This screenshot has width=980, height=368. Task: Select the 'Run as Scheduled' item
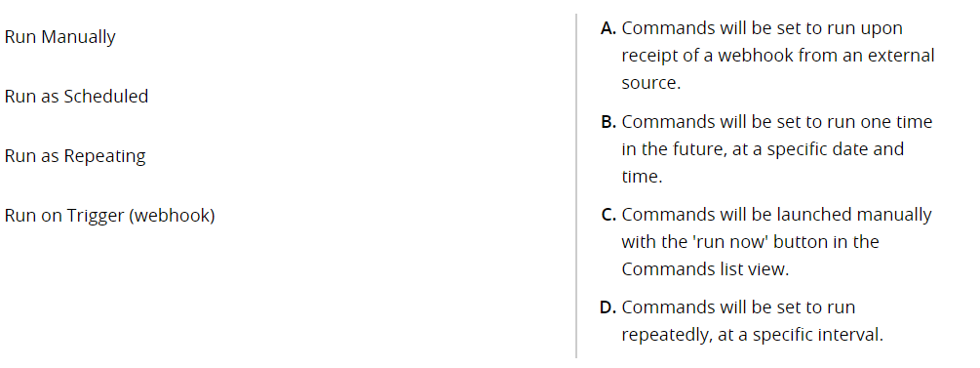76,97
